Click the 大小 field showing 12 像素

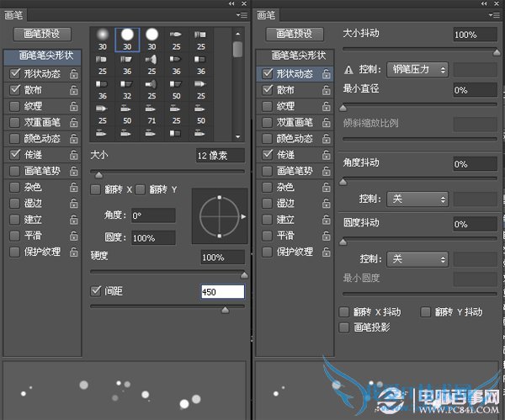[x=221, y=156]
